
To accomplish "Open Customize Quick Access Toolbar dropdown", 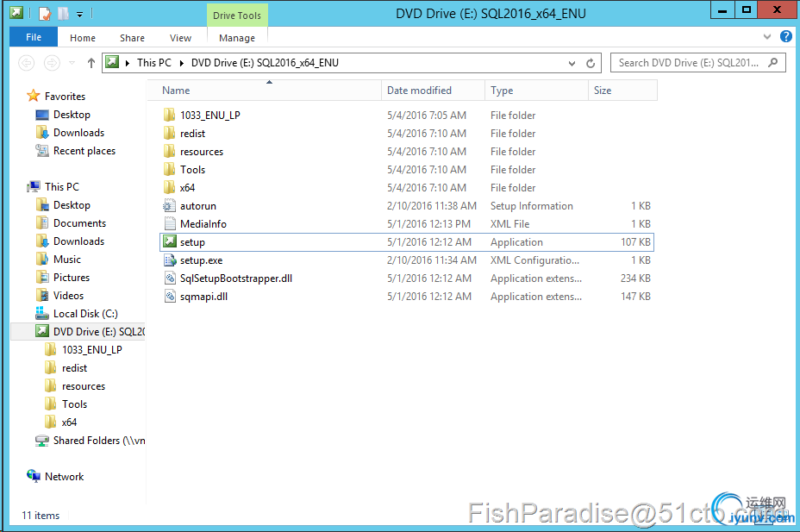I will [x=79, y=15].
